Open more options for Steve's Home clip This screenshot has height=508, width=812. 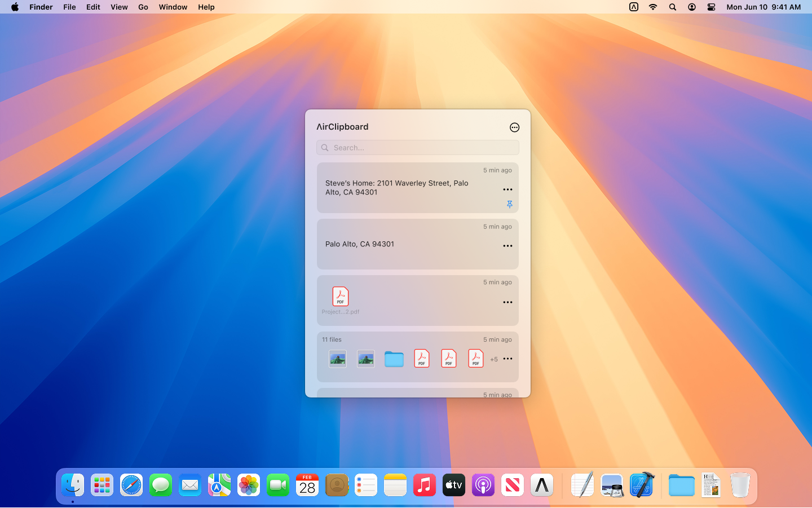coord(507,189)
